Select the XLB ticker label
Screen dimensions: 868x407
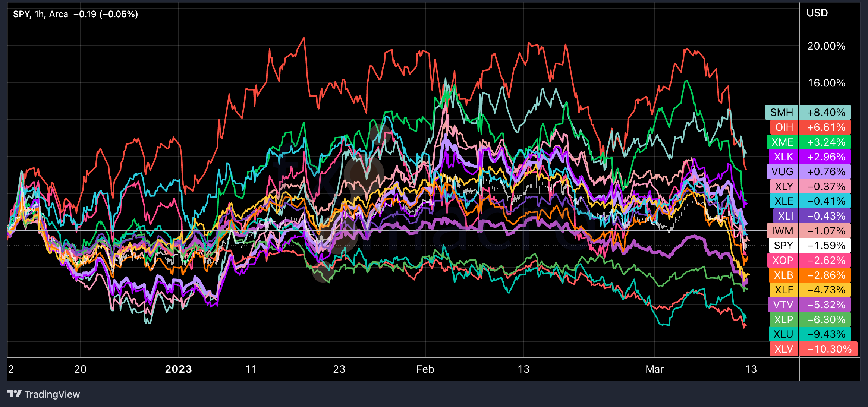coord(783,275)
